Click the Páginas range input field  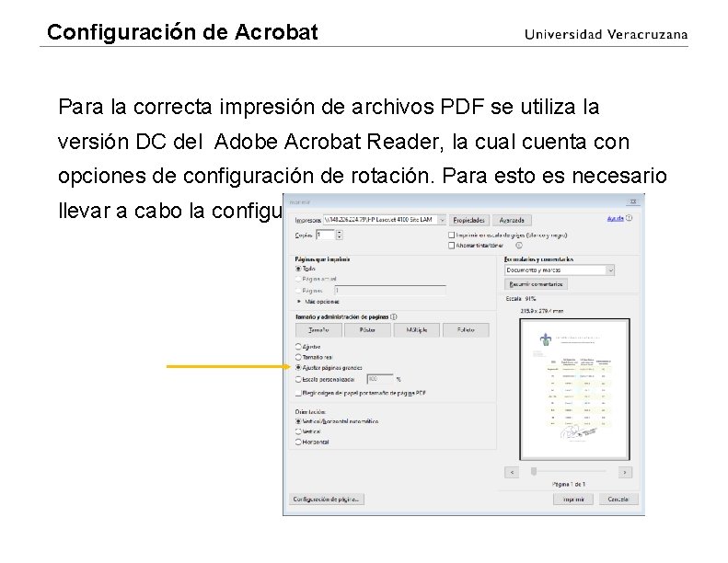point(390,291)
